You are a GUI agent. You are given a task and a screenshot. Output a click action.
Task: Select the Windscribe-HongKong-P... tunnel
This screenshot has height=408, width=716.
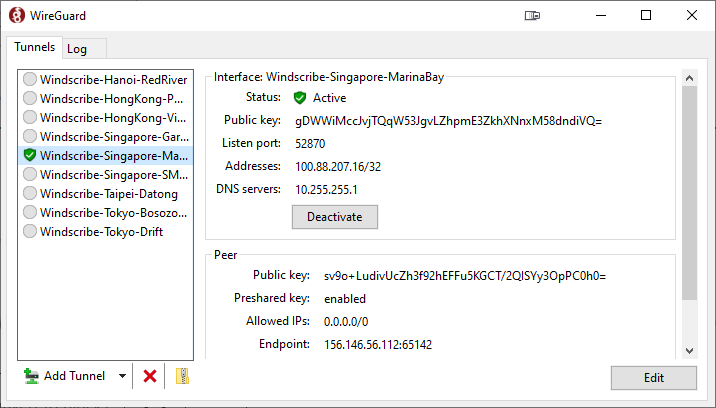pyautogui.click(x=105, y=98)
